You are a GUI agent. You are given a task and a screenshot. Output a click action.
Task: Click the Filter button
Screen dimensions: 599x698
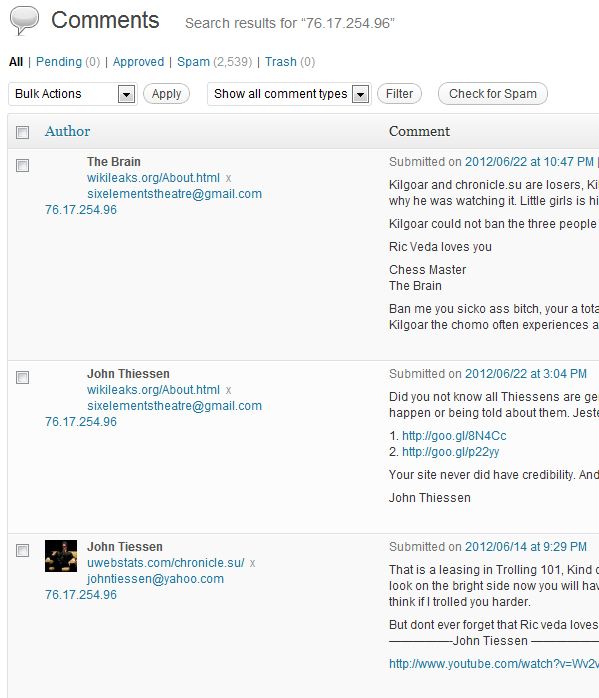pos(399,94)
